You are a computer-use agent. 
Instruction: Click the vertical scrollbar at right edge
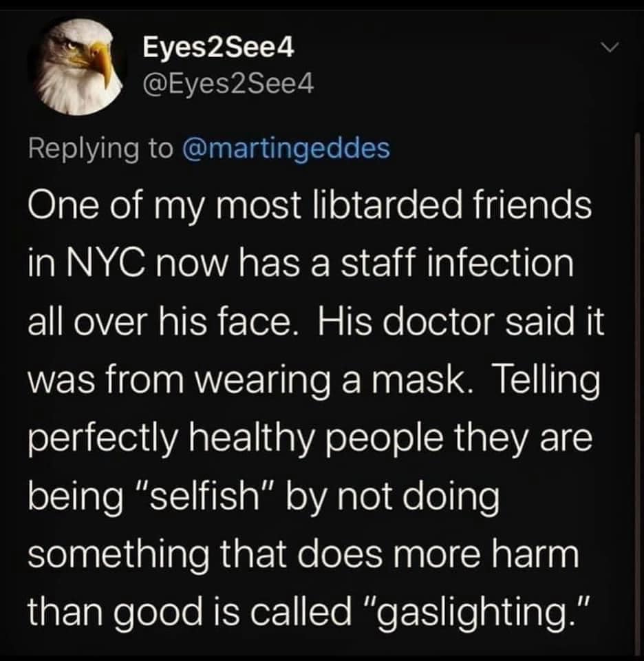tap(637, 386)
